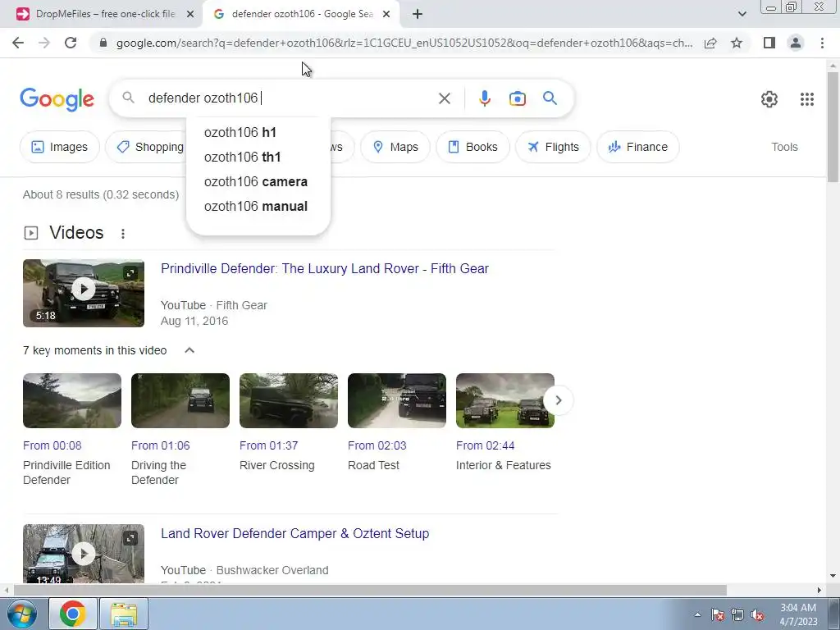This screenshot has height=630, width=840.
Task: Open a new browser tab
Action: (x=418, y=15)
